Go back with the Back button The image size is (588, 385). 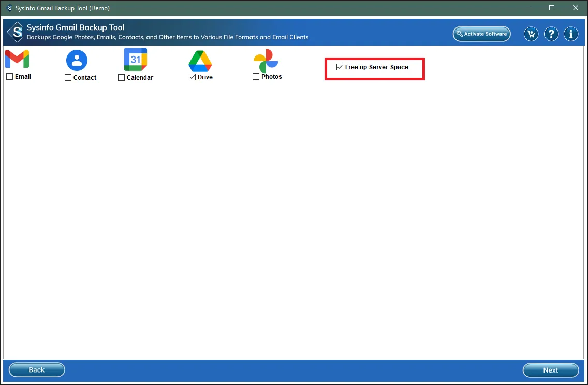pyautogui.click(x=37, y=369)
